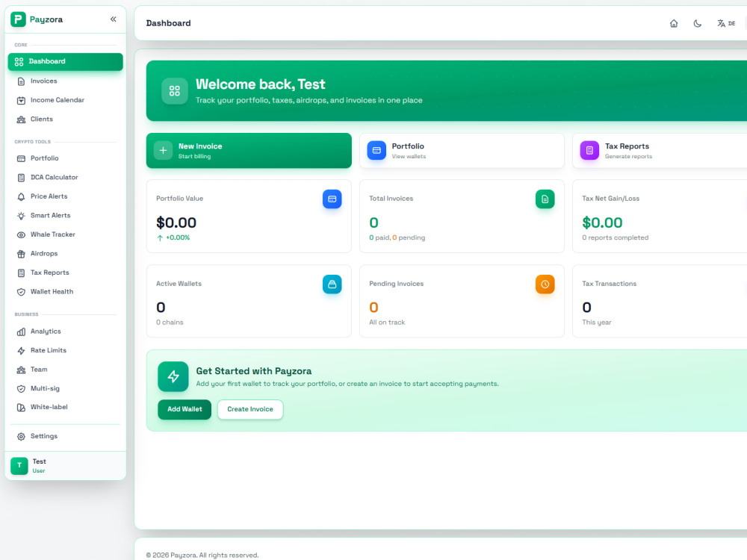Click the "0 reports completed" text
The height and width of the screenshot is (560, 747).
(x=615, y=237)
